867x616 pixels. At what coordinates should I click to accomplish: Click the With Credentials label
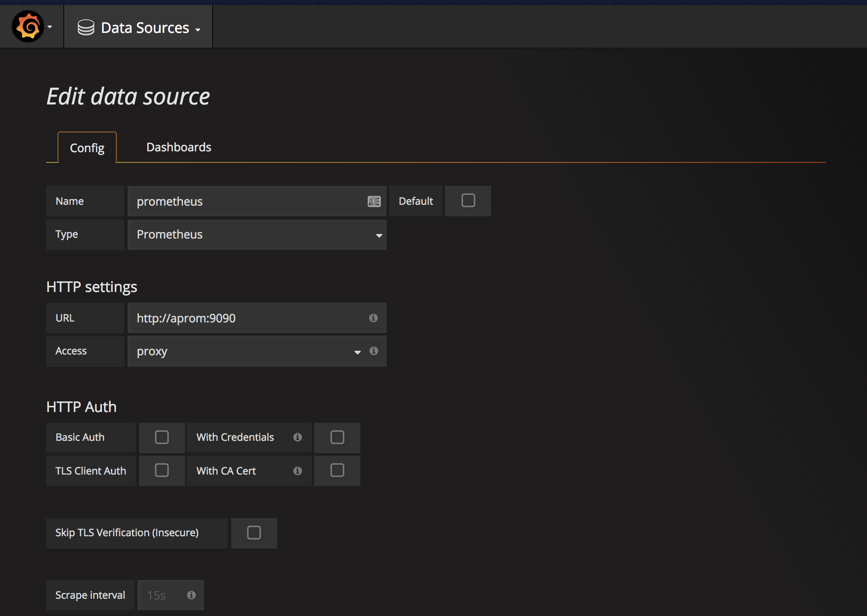point(235,437)
